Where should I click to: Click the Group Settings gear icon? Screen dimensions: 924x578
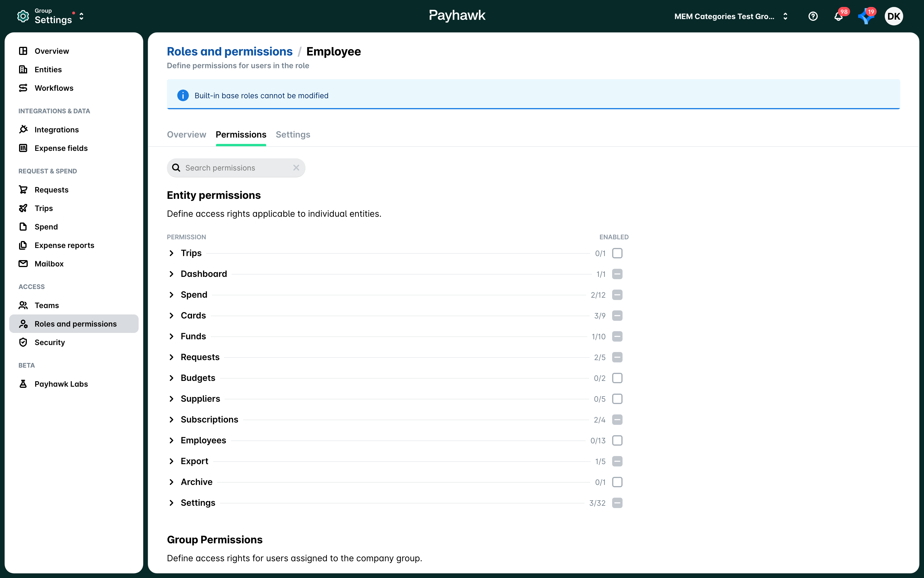(23, 16)
